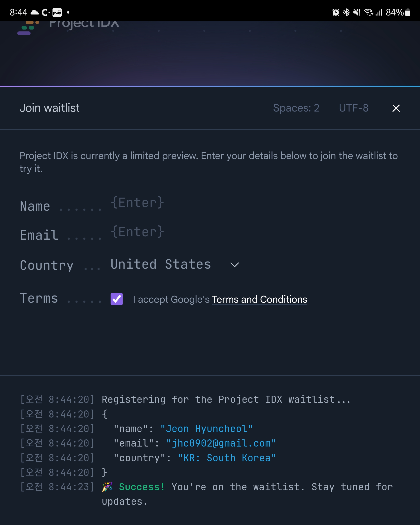
Task: Click the UTF-8 encoding indicator
Action: 353,108
